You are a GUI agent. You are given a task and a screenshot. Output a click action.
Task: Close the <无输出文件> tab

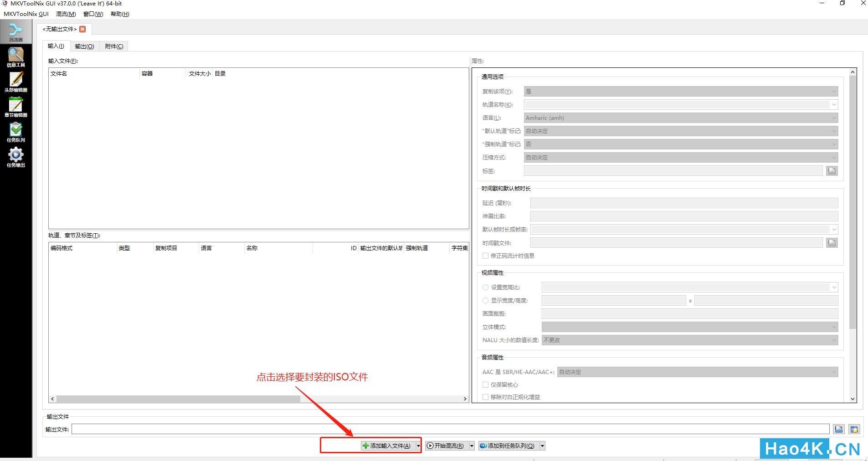coord(82,29)
